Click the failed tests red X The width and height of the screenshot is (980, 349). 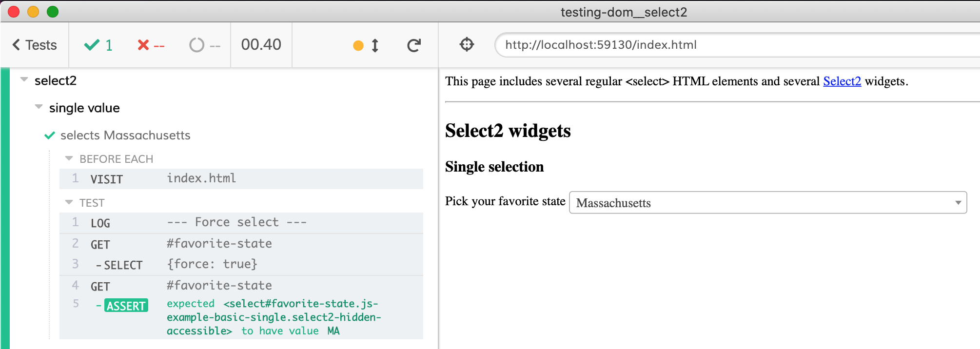coord(143,45)
